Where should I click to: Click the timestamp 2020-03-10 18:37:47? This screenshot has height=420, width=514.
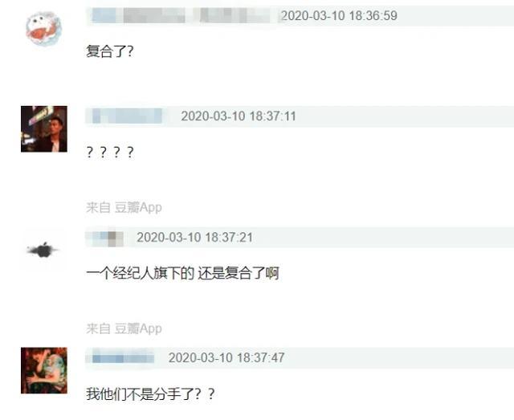226,357
